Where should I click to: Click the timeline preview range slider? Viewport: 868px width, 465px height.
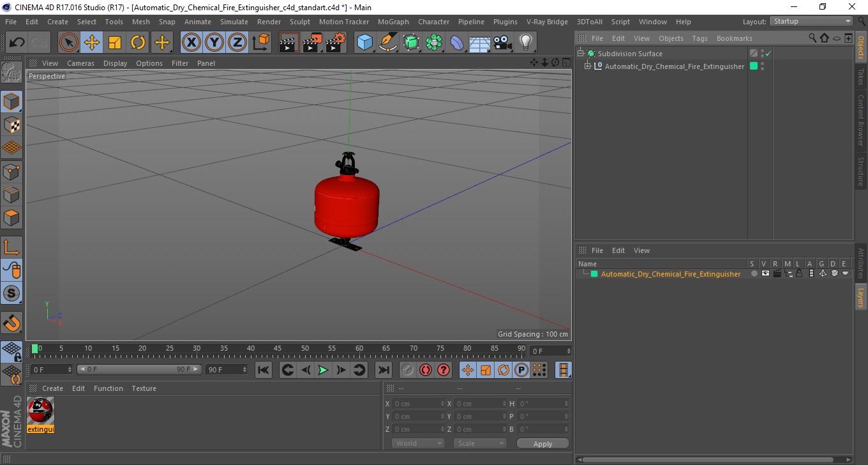139,369
